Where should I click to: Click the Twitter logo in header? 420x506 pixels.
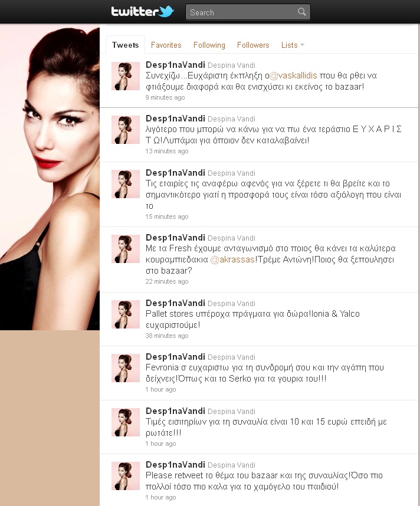pyautogui.click(x=142, y=12)
